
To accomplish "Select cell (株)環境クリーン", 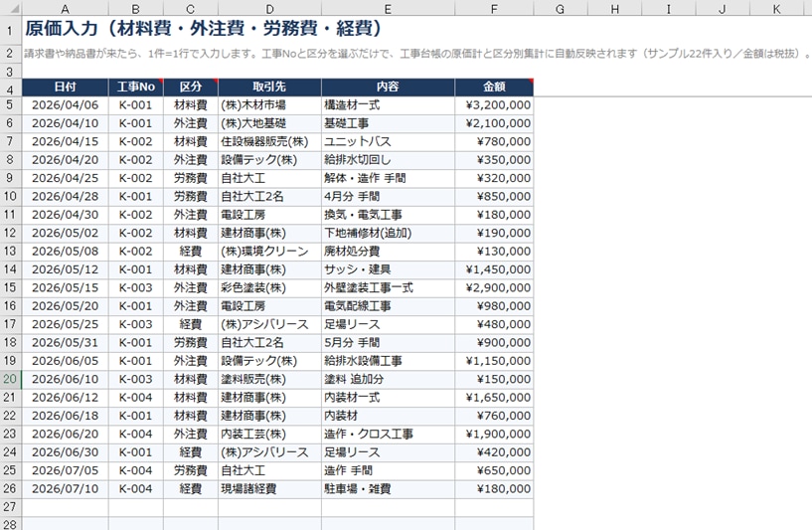I will [269, 252].
